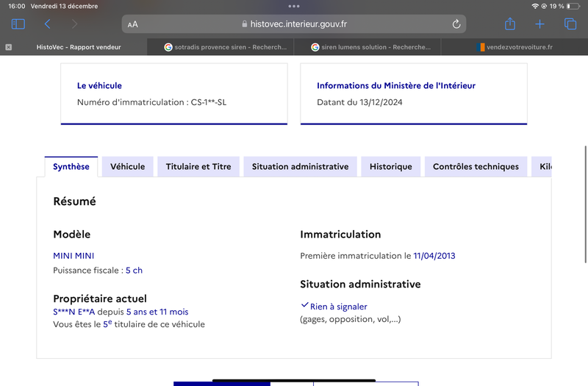The height and width of the screenshot is (386, 588).
Task: Tap the vendezvotrevoiture.fr favicon
Action: pyautogui.click(x=481, y=47)
